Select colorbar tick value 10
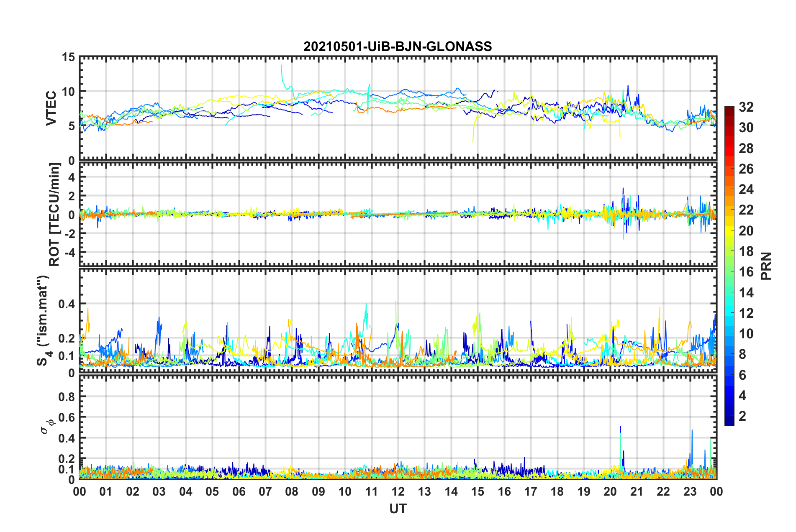Screen dimensions: 796x532 pos(746,333)
